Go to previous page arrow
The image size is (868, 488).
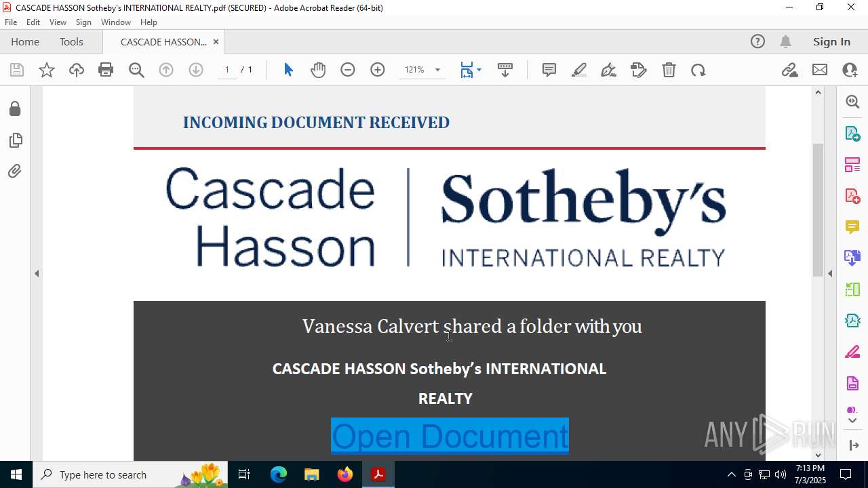166,70
